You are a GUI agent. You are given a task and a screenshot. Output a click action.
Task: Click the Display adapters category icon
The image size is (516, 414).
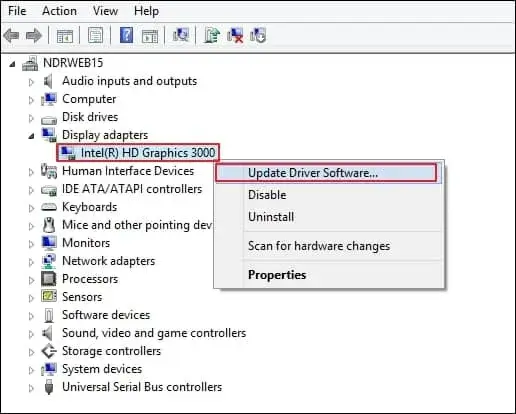coord(49,135)
